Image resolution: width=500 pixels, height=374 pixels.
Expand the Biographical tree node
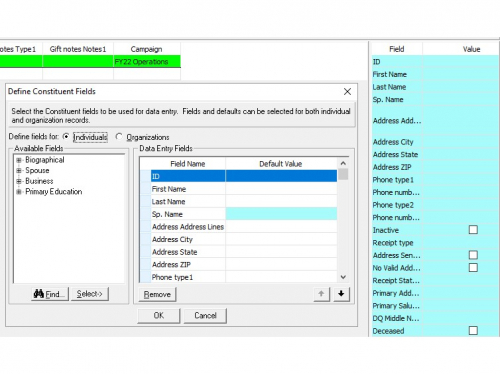[x=19, y=160]
